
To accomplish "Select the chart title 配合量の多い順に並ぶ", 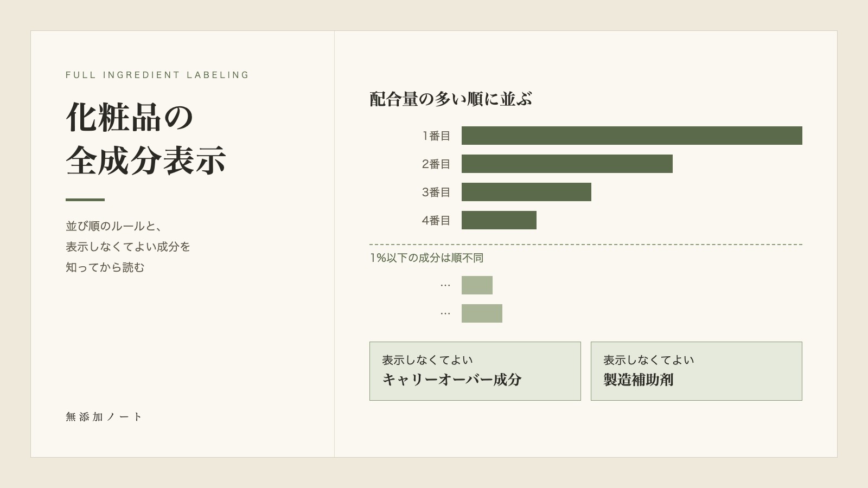I will (x=451, y=99).
